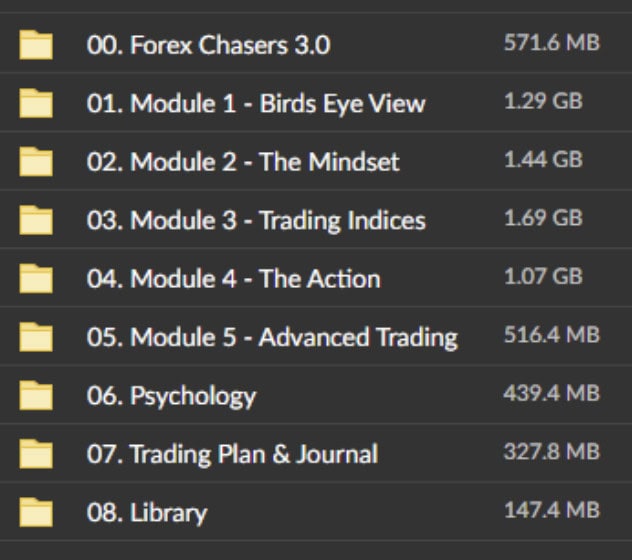Select 04. Module 4 - The Action
The height and width of the screenshot is (560, 632).
point(233,279)
